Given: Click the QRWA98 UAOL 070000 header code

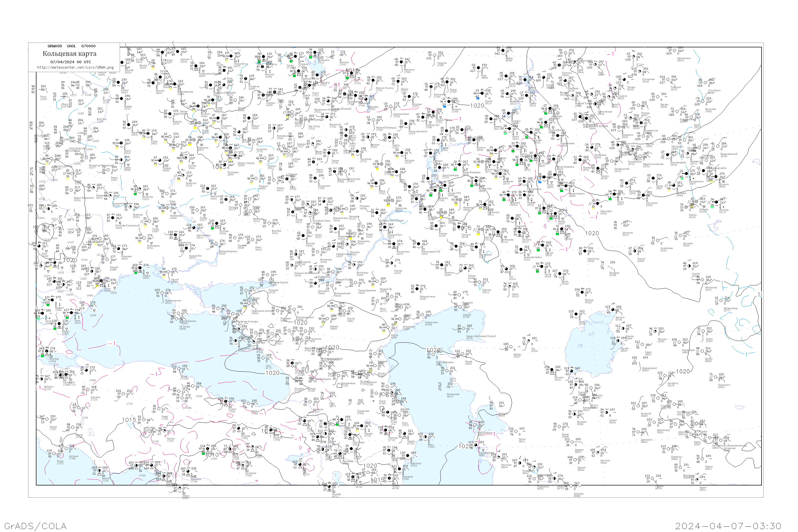Looking at the screenshot, I should (71, 46).
